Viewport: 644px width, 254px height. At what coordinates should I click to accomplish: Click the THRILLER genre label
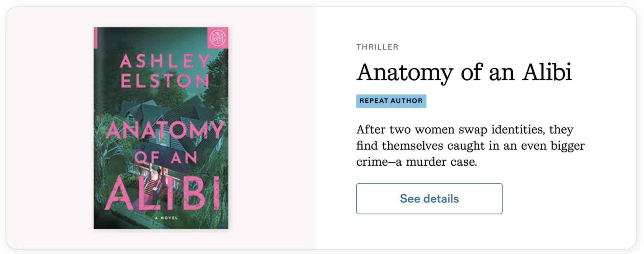click(x=377, y=47)
